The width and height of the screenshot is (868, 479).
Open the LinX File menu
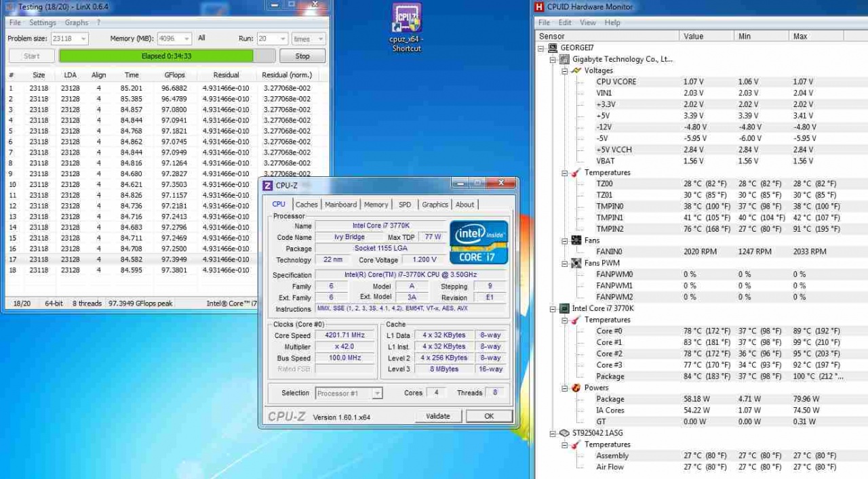(15, 22)
